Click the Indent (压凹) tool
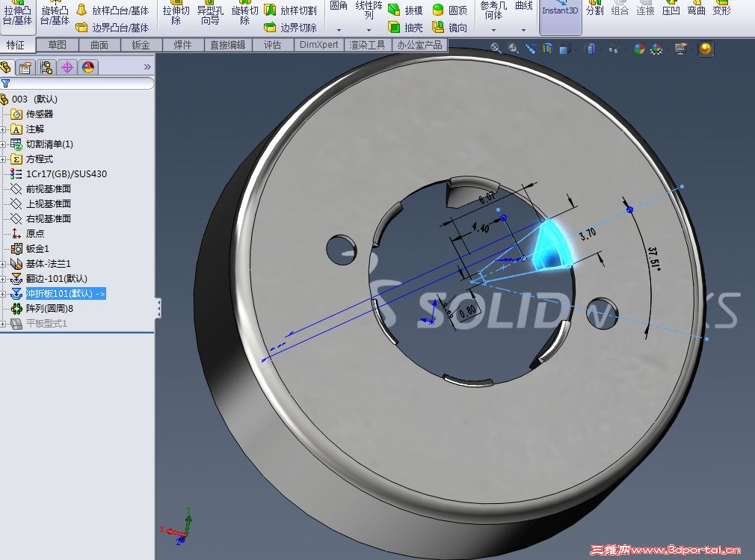The height and width of the screenshot is (560, 755). [671, 10]
